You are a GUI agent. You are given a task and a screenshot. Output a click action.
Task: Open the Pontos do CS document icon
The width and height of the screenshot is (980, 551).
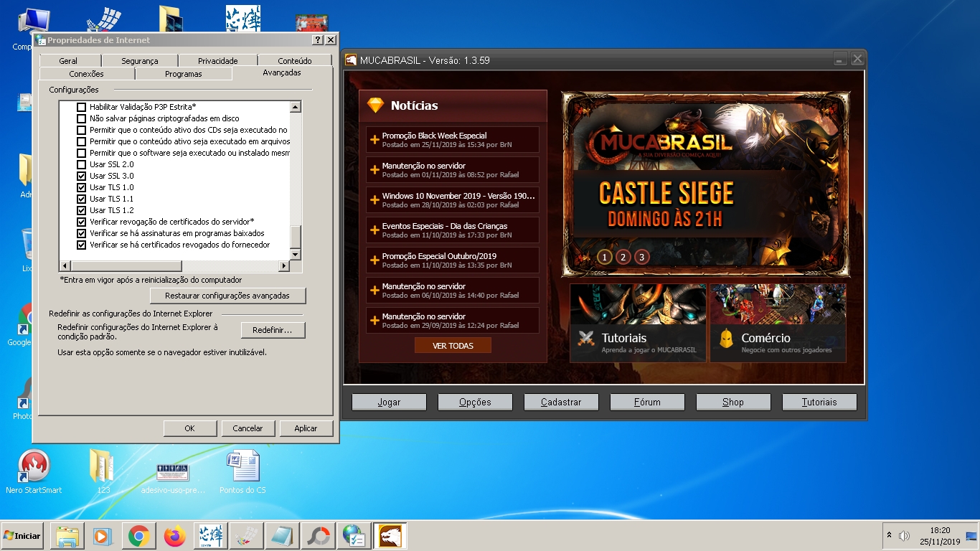[242, 466]
